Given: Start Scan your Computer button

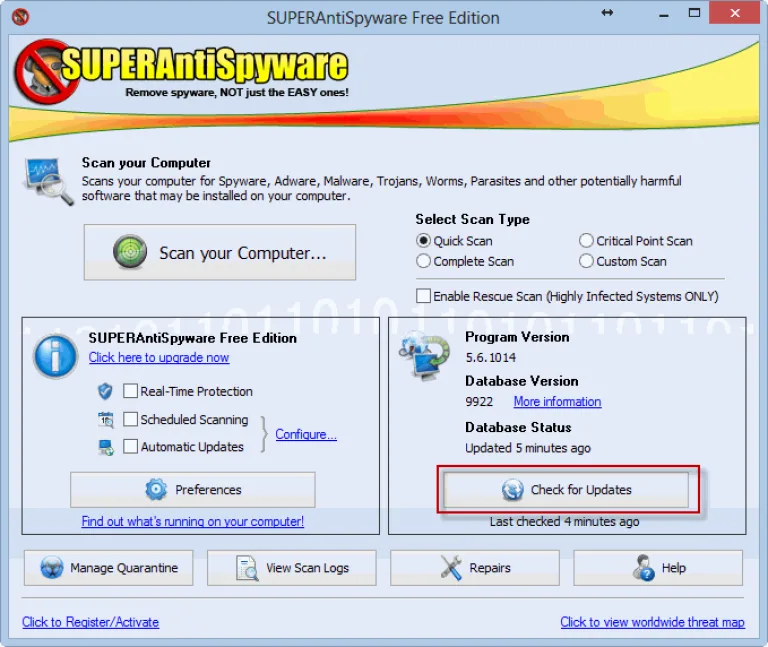Looking at the screenshot, I should (220, 253).
